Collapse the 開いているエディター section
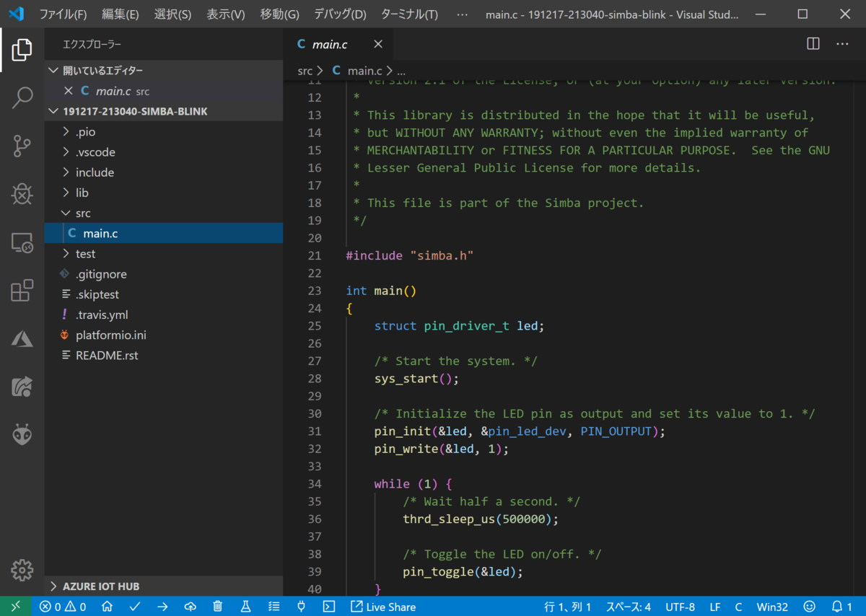 (x=163, y=71)
